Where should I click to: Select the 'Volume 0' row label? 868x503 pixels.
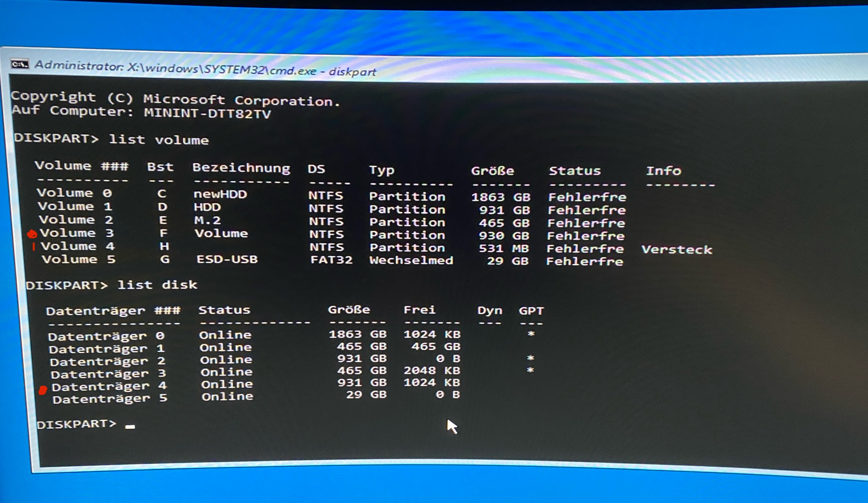coord(74,193)
